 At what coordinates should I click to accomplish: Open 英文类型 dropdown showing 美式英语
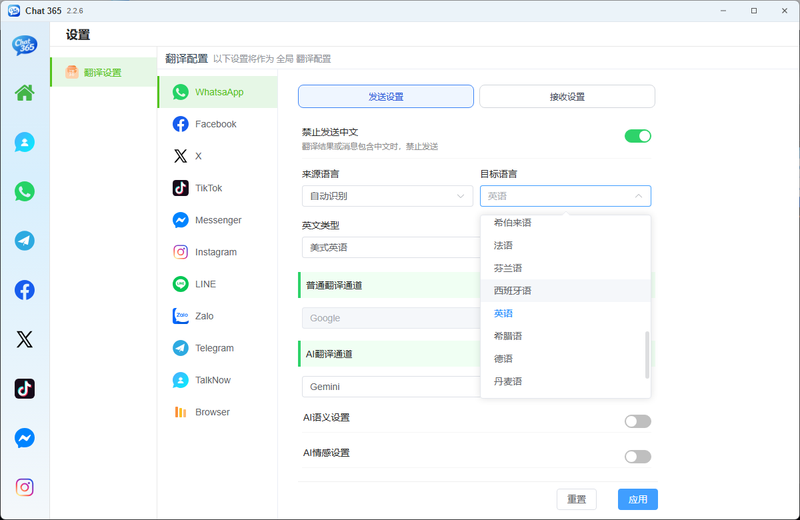391,247
